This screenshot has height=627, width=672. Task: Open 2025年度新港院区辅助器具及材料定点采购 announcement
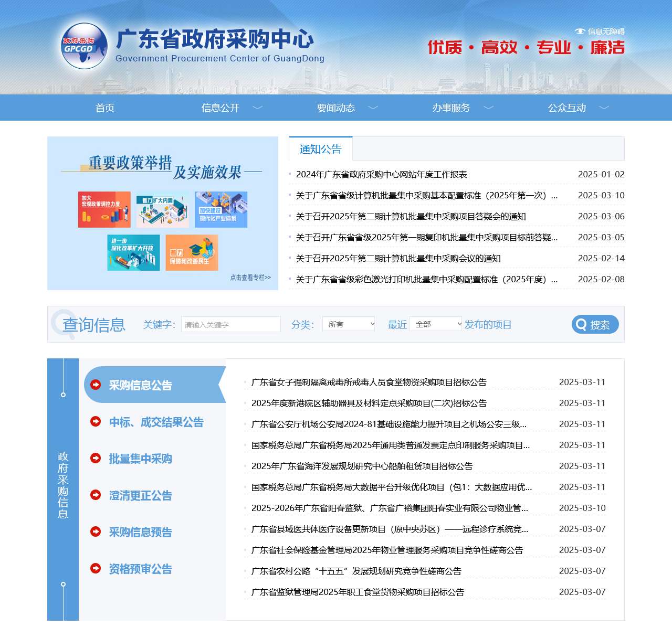[369, 403]
